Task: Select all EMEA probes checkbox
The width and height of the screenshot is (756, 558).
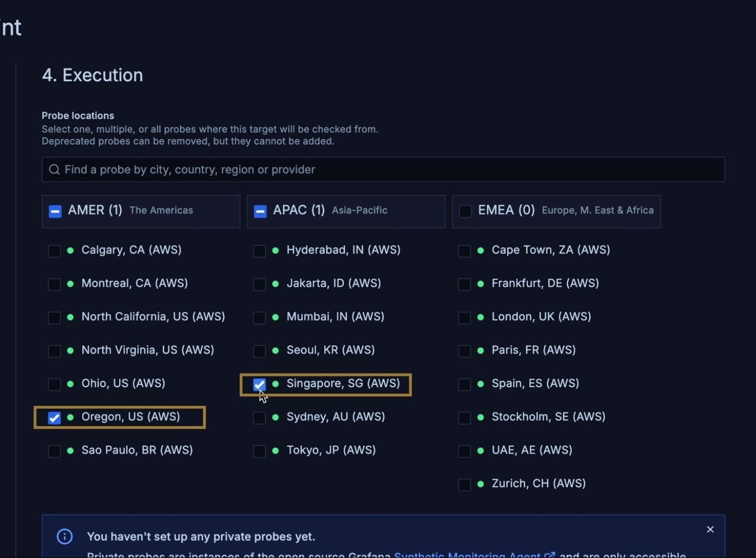Action: pos(465,211)
